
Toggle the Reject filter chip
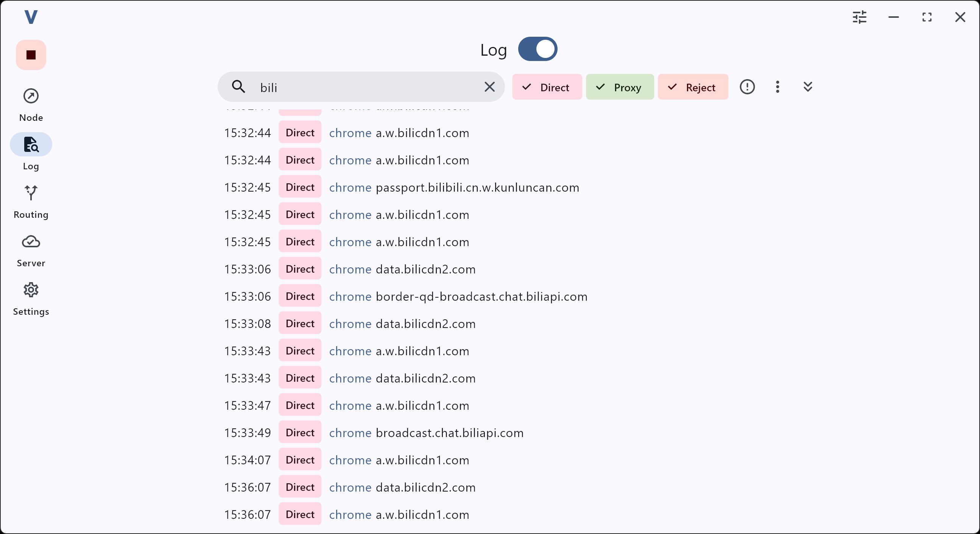[x=693, y=87]
